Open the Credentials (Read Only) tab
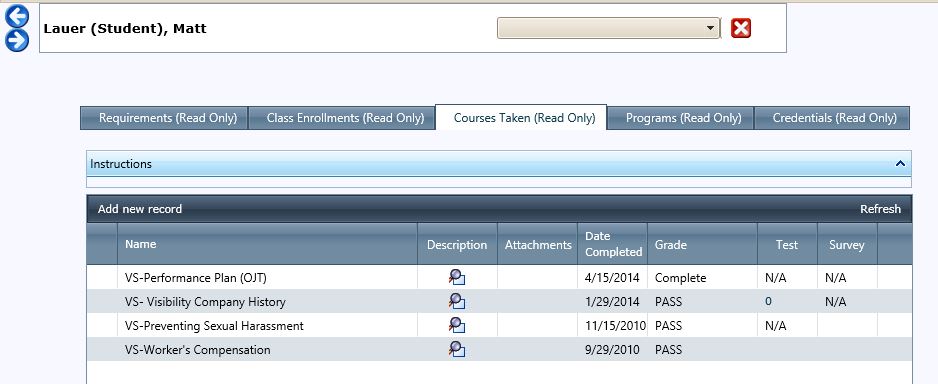Viewport: 938px width, 384px height. click(x=832, y=118)
